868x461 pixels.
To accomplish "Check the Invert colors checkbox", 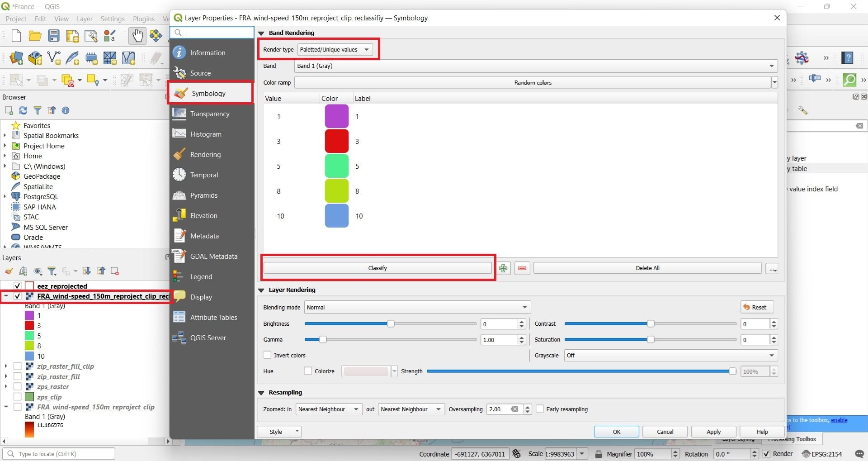I will click(268, 355).
